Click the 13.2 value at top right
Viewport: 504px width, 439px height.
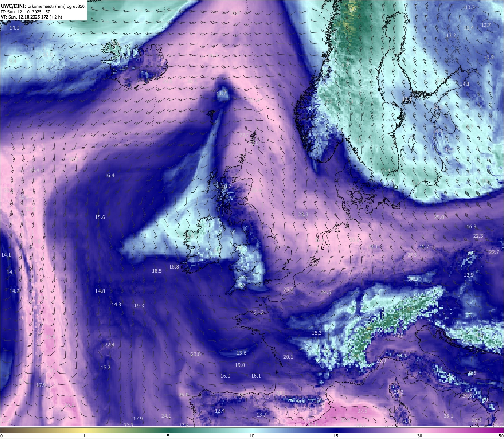[451, 36]
